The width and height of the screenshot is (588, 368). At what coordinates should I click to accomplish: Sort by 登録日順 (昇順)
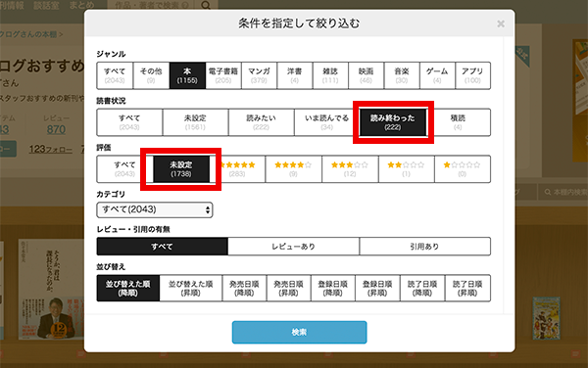377,289
